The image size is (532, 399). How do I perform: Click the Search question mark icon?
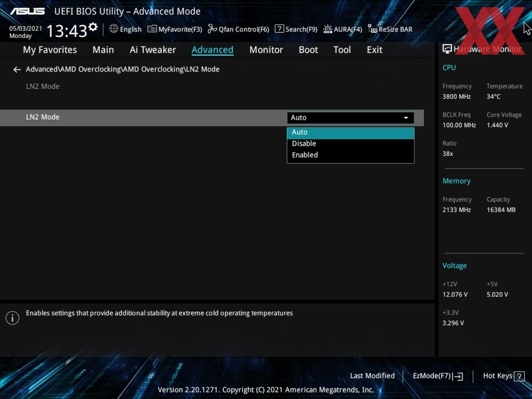click(279, 29)
